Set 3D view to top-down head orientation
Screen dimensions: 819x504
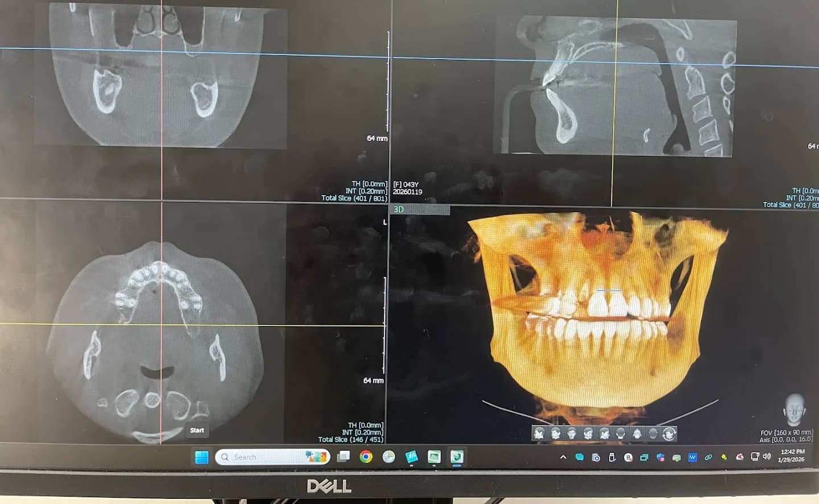click(x=637, y=433)
